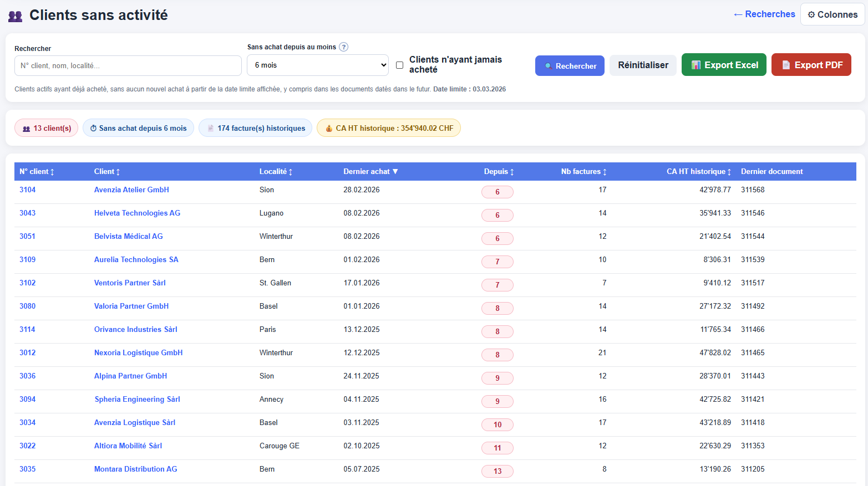868x486 pixels.
Task: Focus the Rechercher search input field
Action: tap(128, 65)
